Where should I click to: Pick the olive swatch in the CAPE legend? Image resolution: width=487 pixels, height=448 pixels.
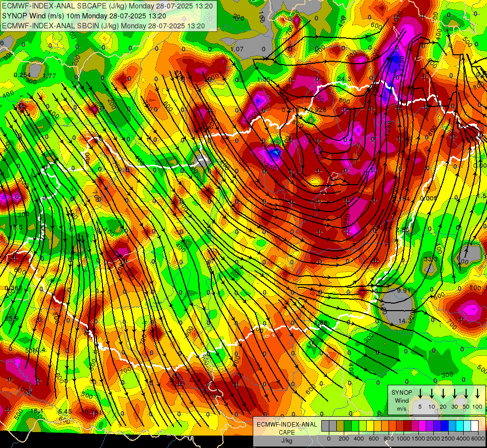(x=340, y=426)
